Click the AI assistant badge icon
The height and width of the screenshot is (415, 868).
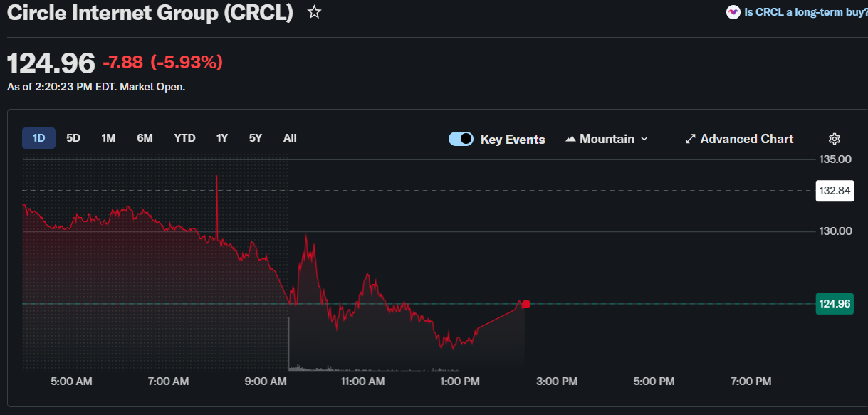click(733, 12)
